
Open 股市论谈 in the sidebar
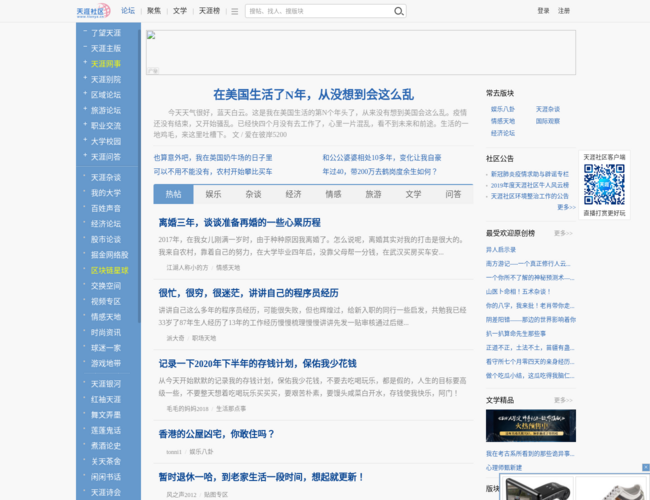pos(106,239)
